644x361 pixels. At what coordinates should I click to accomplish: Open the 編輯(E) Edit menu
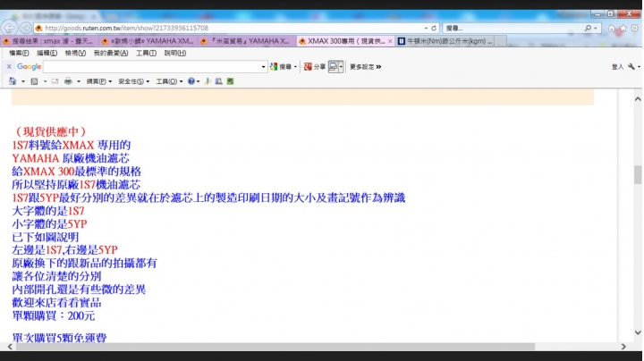47,53
